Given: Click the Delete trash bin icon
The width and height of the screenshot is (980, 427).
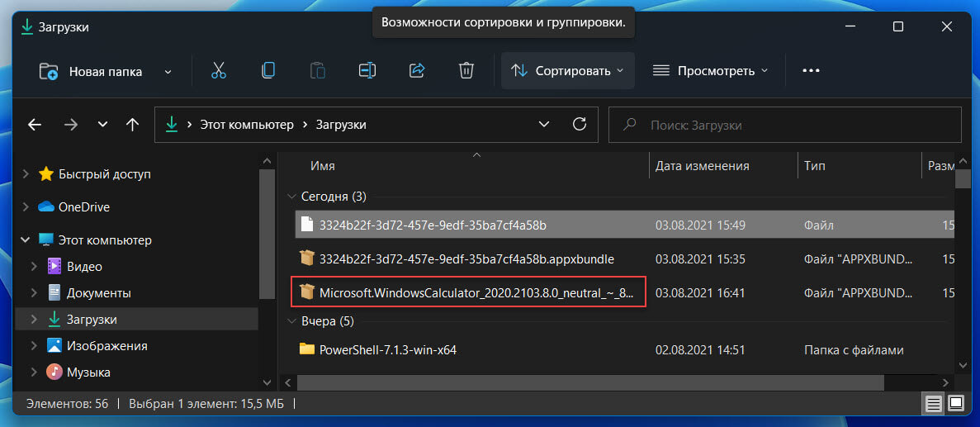Looking at the screenshot, I should [x=466, y=71].
